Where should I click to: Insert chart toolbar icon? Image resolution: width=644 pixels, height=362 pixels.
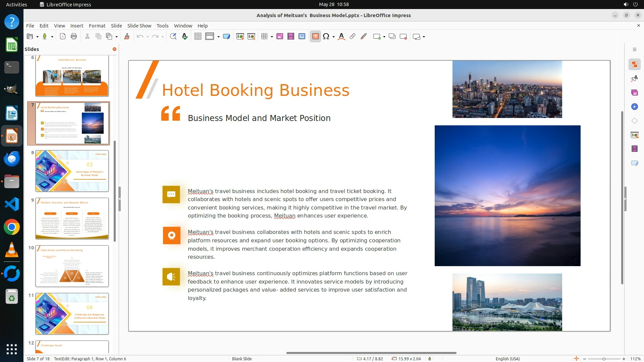pos(302,37)
